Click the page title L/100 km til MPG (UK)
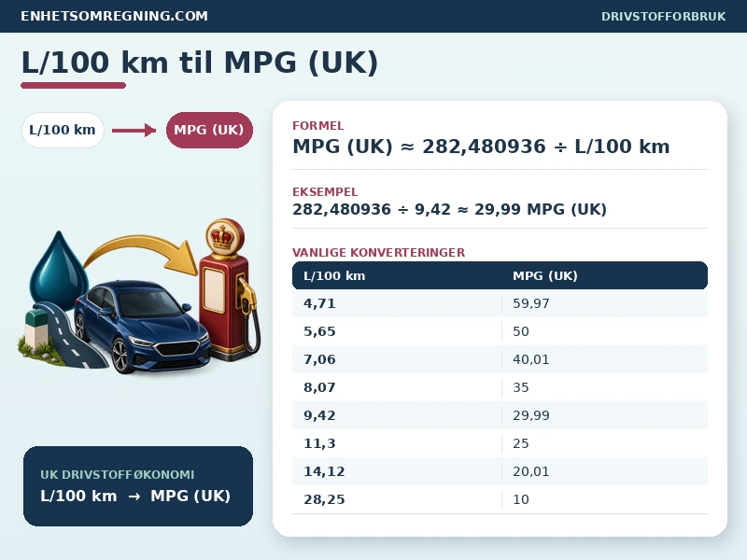The width and height of the screenshot is (747, 560). coord(200,63)
